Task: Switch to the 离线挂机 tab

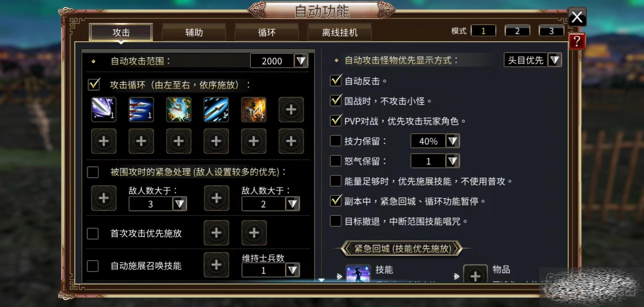Action: pos(340,32)
